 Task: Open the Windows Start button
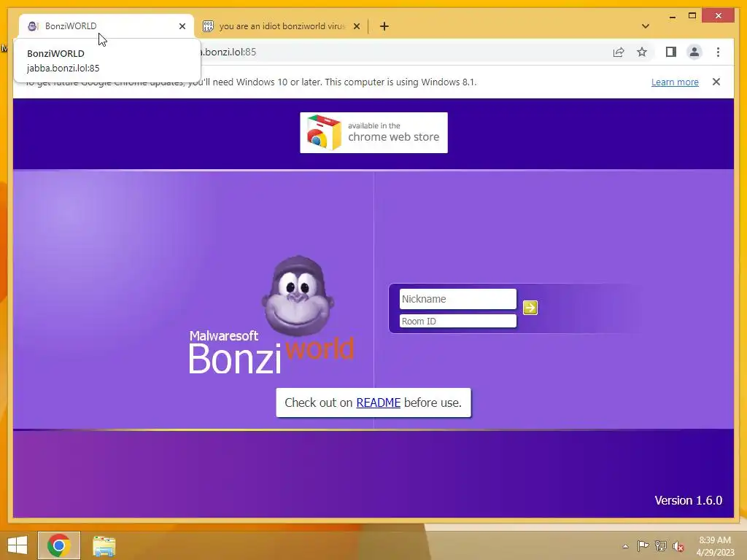[18, 545]
